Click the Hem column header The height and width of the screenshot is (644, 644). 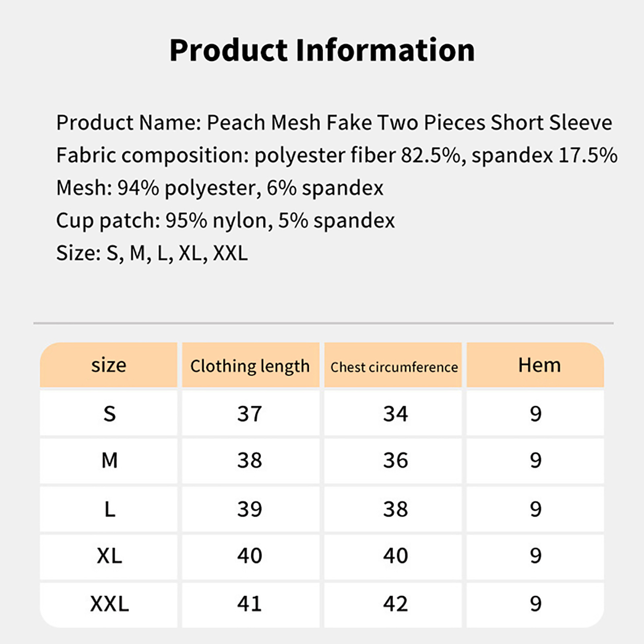click(539, 365)
